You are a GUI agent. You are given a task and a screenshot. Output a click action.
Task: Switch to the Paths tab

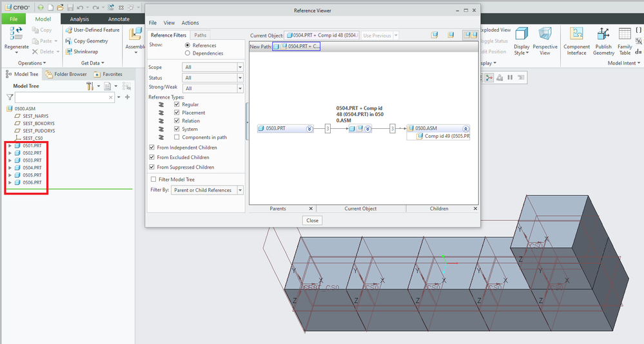coord(200,35)
